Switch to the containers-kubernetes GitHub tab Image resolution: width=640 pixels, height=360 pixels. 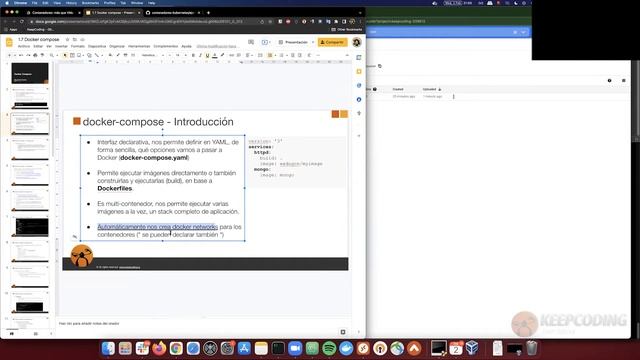click(172, 13)
